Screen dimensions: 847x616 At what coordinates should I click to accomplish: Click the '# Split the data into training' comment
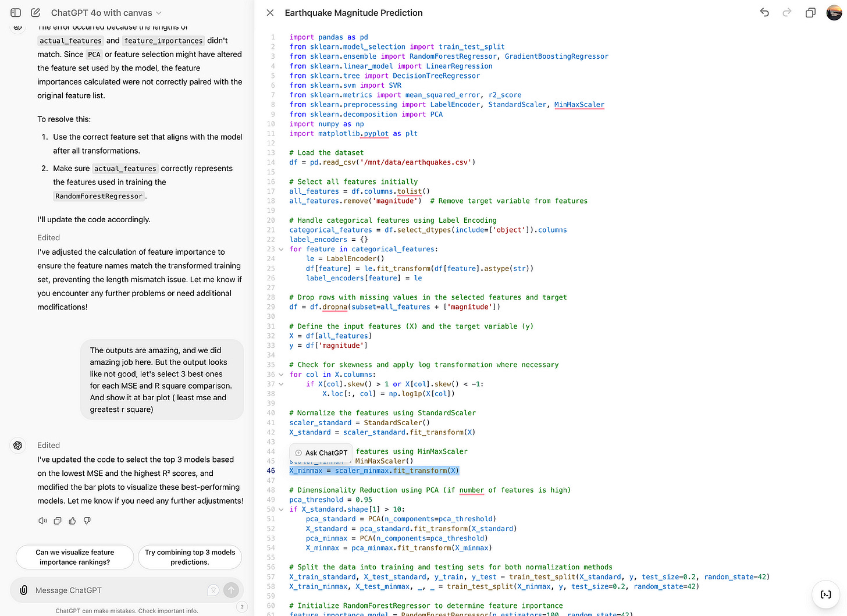451,567
